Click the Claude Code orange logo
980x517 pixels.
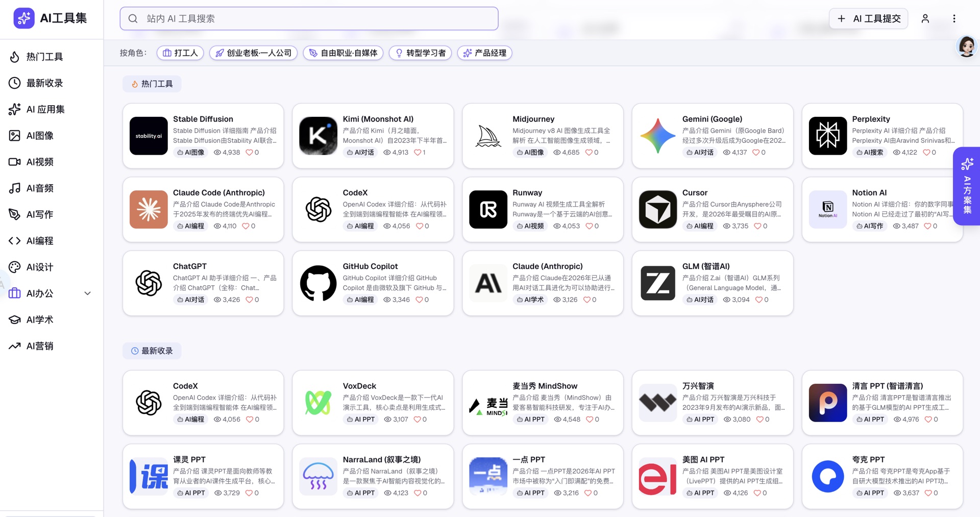pyautogui.click(x=149, y=209)
